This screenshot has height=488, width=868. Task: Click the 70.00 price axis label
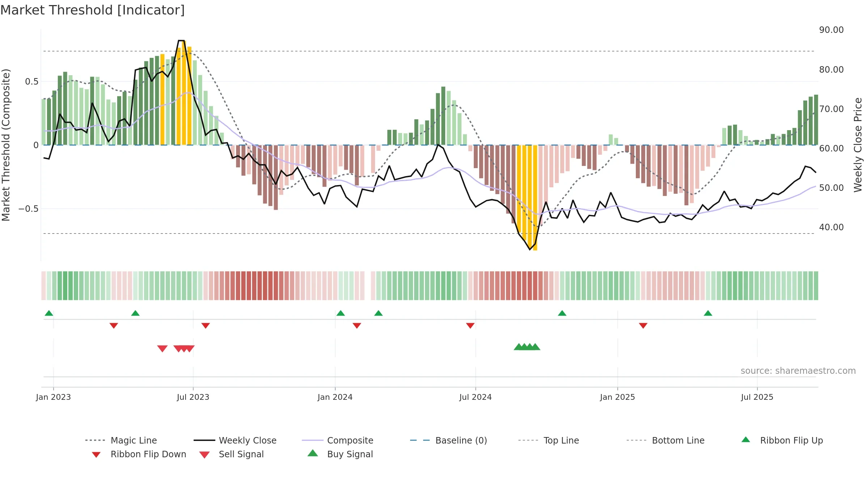coord(831,109)
